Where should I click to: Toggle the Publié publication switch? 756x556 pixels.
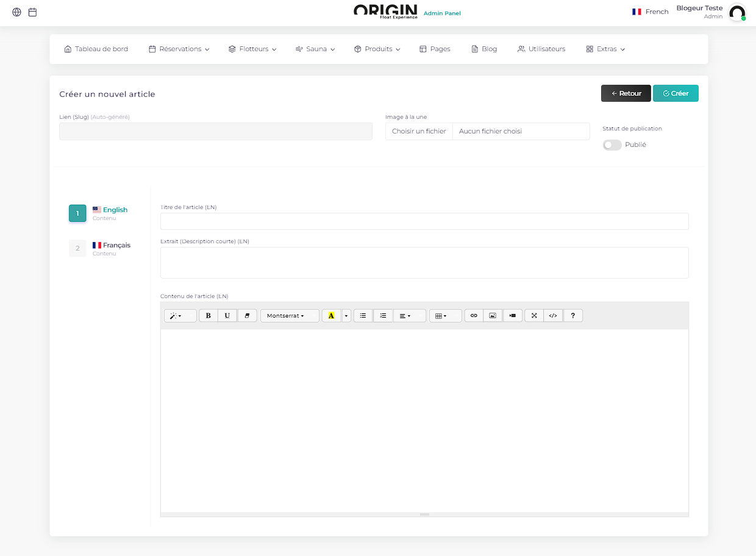point(612,145)
